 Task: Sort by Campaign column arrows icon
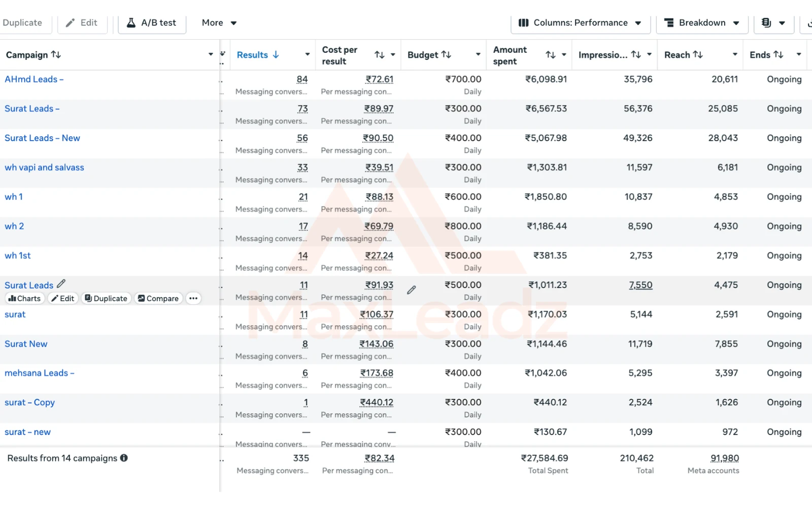pos(56,54)
